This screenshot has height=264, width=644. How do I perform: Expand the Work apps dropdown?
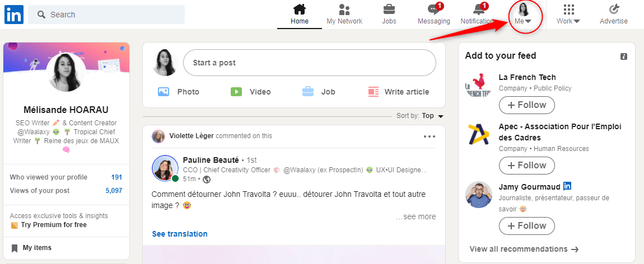click(568, 15)
